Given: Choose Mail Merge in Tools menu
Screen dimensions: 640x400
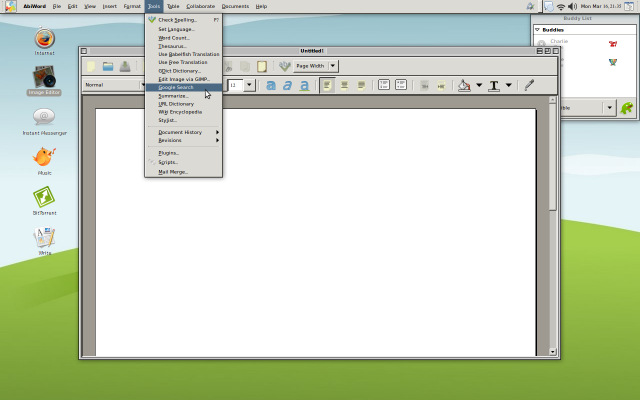Looking at the screenshot, I should [x=184, y=172].
